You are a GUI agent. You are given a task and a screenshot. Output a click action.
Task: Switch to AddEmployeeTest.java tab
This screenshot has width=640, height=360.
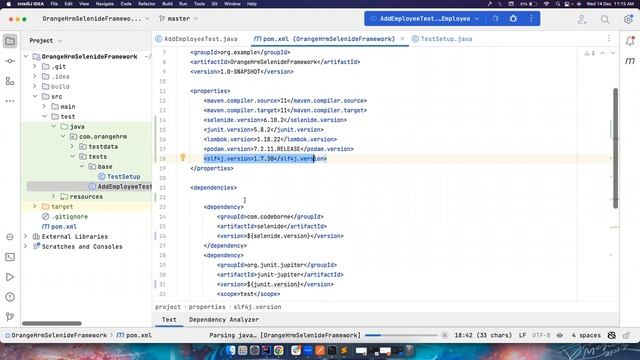point(197,39)
